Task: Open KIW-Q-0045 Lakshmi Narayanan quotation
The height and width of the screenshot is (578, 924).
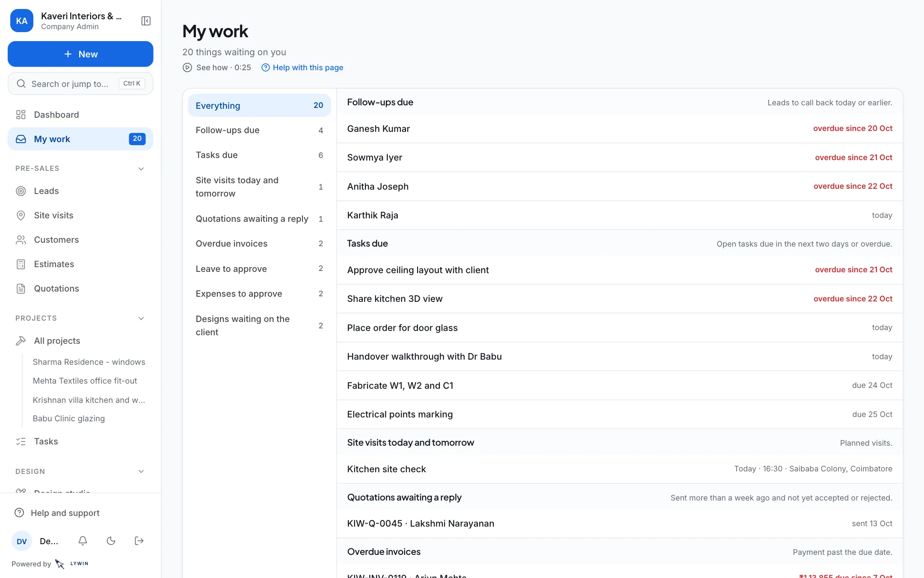Action: tap(619, 524)
